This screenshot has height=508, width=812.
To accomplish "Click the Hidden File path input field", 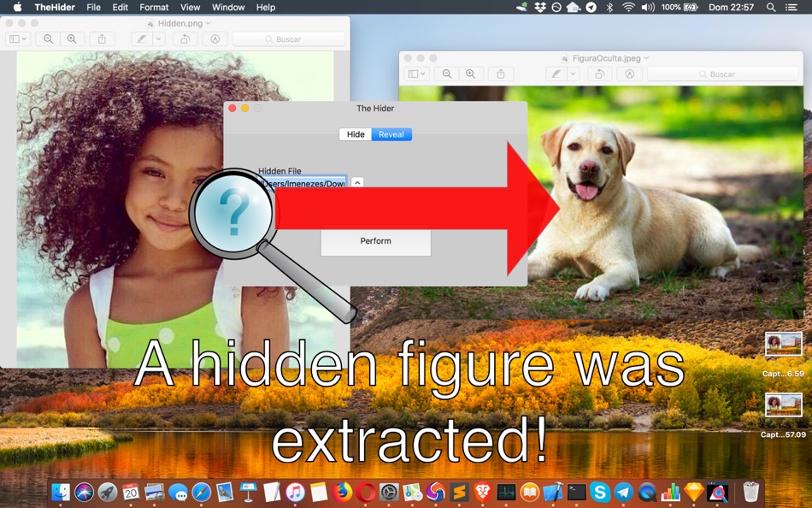I will [x=303, y=182].
